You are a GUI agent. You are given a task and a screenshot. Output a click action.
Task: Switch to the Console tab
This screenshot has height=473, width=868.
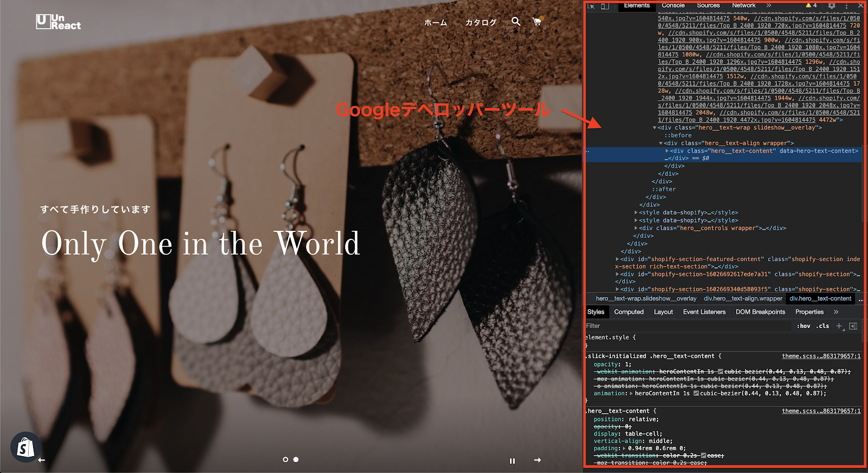coord(673,5)
